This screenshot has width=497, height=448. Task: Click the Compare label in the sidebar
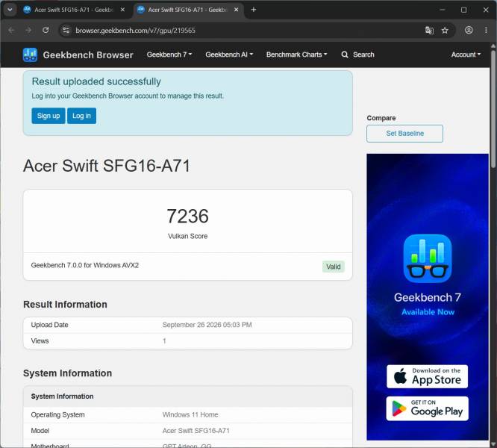tap(381, 118)
